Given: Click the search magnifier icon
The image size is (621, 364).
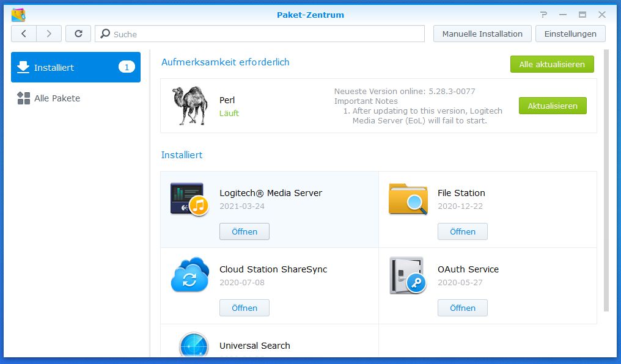Looking at the screenshot, I should coord(105,34).
